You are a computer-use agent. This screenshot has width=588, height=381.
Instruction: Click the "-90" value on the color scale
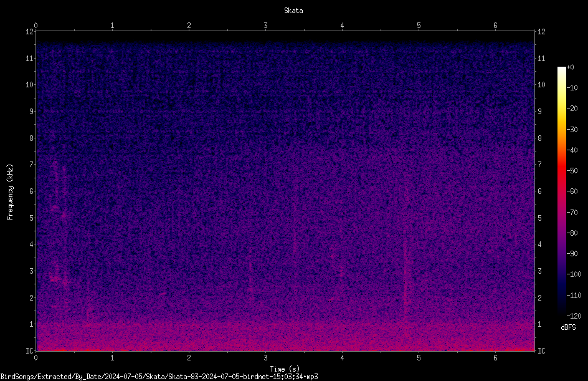coord(572,254)
